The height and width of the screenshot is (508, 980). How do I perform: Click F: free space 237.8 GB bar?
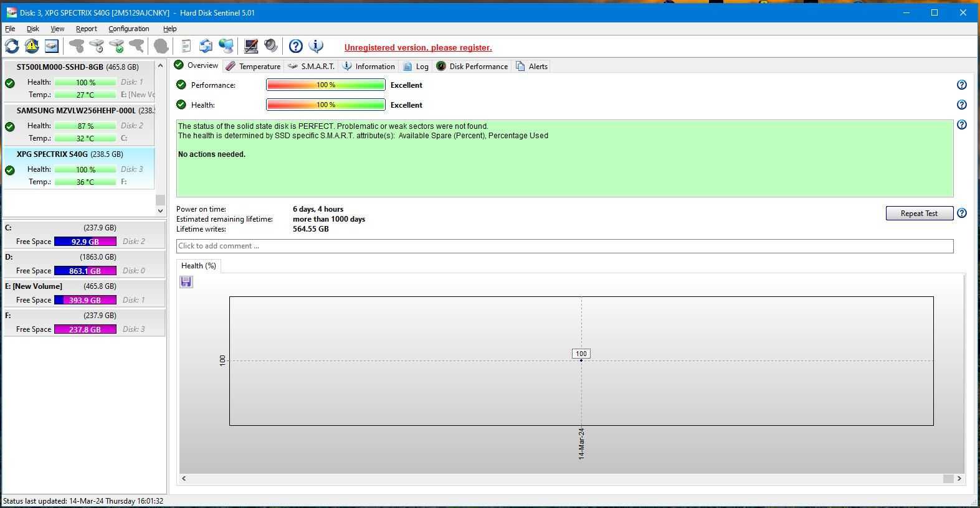click(x=85, y=329)
